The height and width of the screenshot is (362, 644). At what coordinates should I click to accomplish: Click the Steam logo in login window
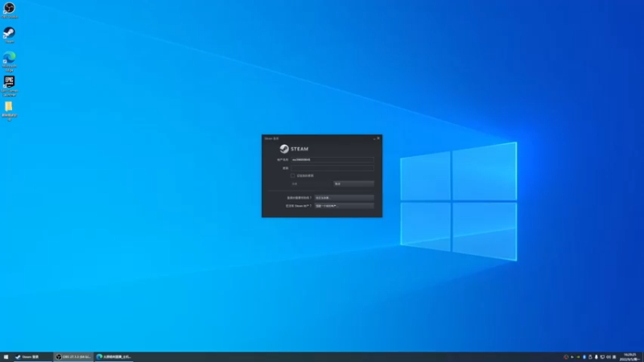294,149
